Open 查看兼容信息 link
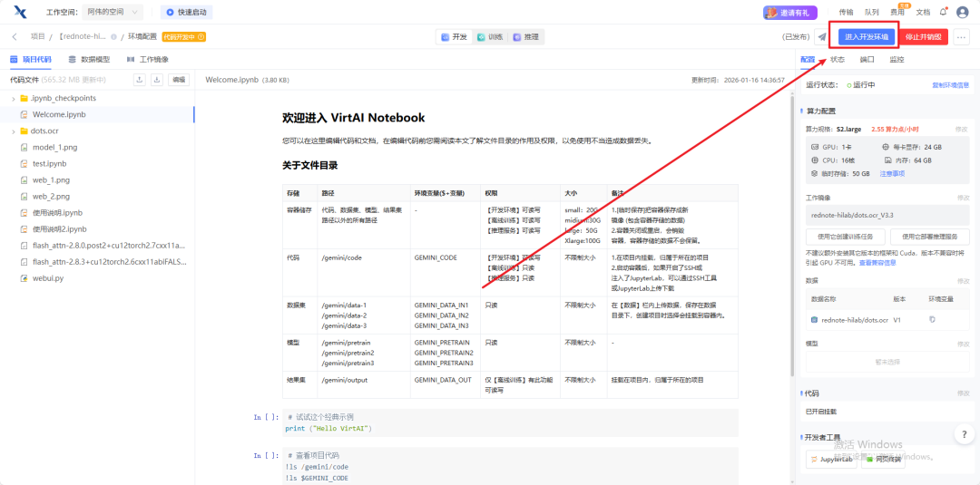Screen dimensions: 980x485 point(877,263)
